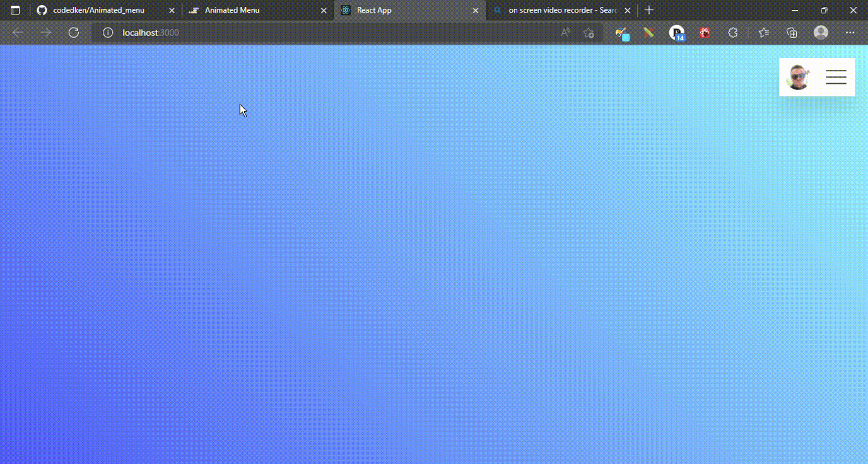868x464 pixels.
Task: Navigate forward
Action: 45,32
